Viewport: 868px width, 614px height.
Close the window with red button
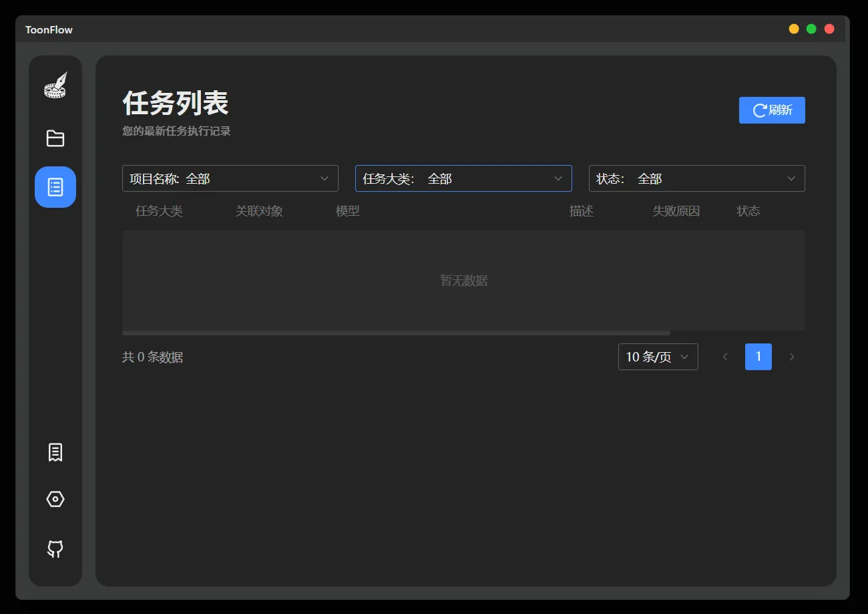[x=829, y=29]
